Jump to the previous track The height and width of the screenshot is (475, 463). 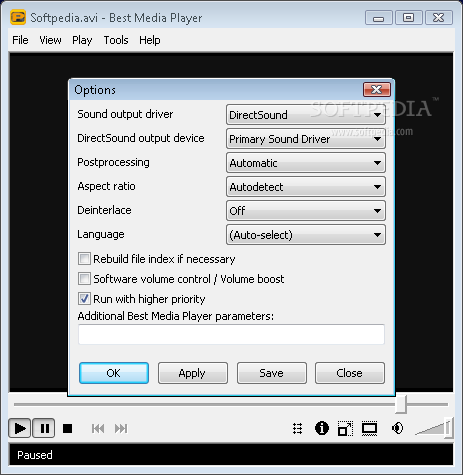[98, 428]
